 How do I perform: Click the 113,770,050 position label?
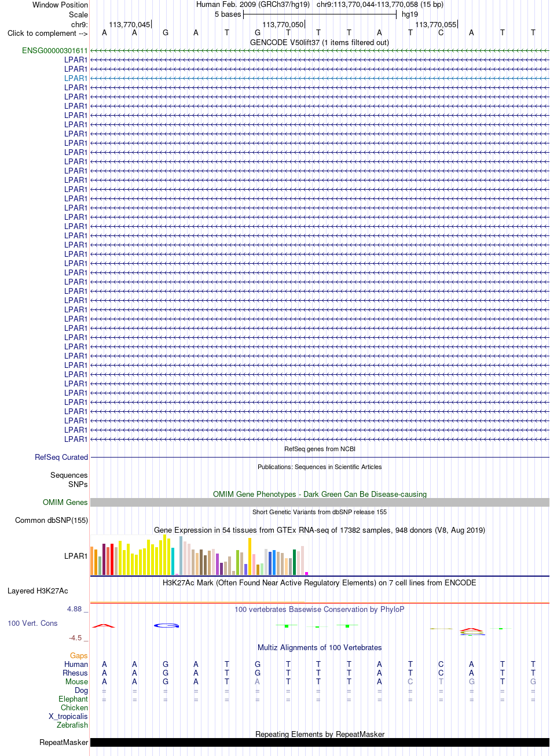283,24
